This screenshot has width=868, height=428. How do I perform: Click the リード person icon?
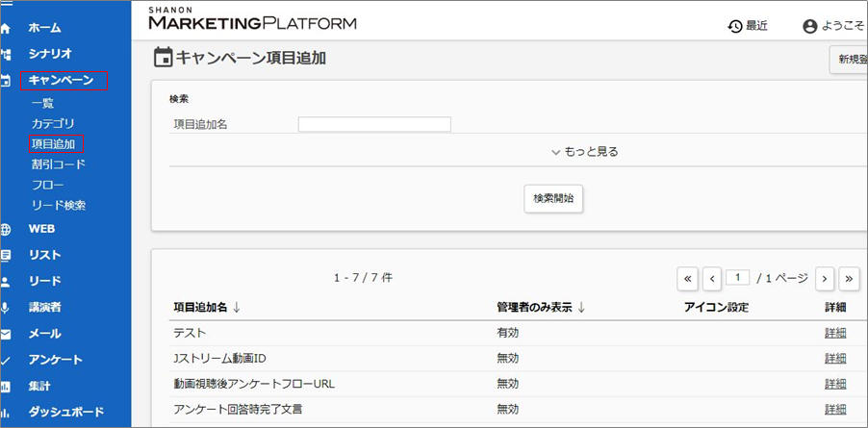tap(6, 282)
